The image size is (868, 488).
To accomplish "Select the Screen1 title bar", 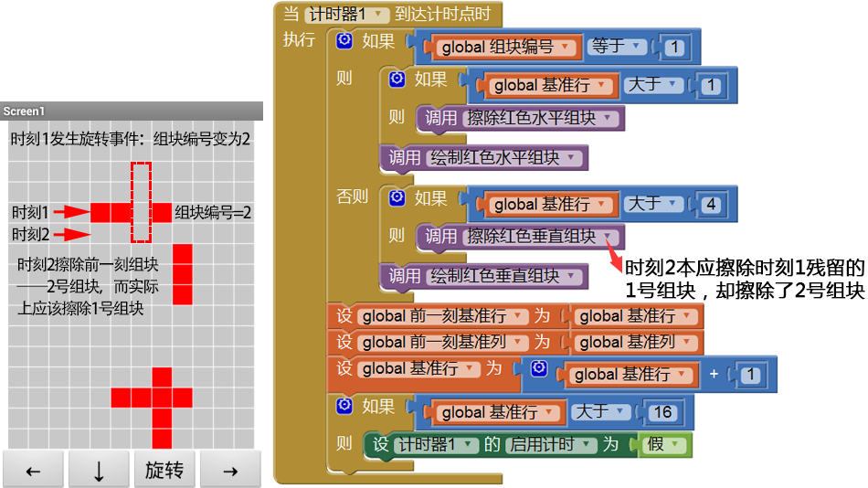I will [x=132, y=111].
